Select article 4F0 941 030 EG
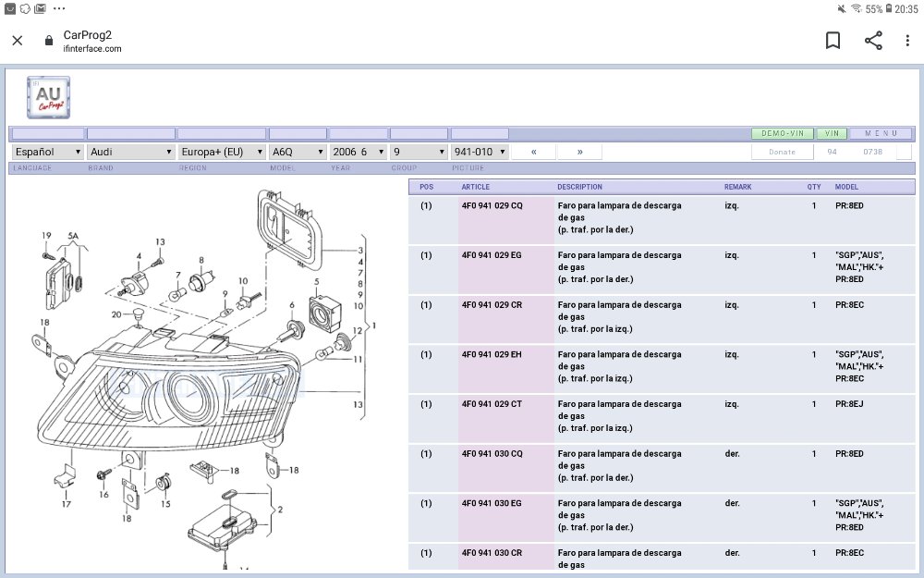924x578 pixels. point(492,503)
